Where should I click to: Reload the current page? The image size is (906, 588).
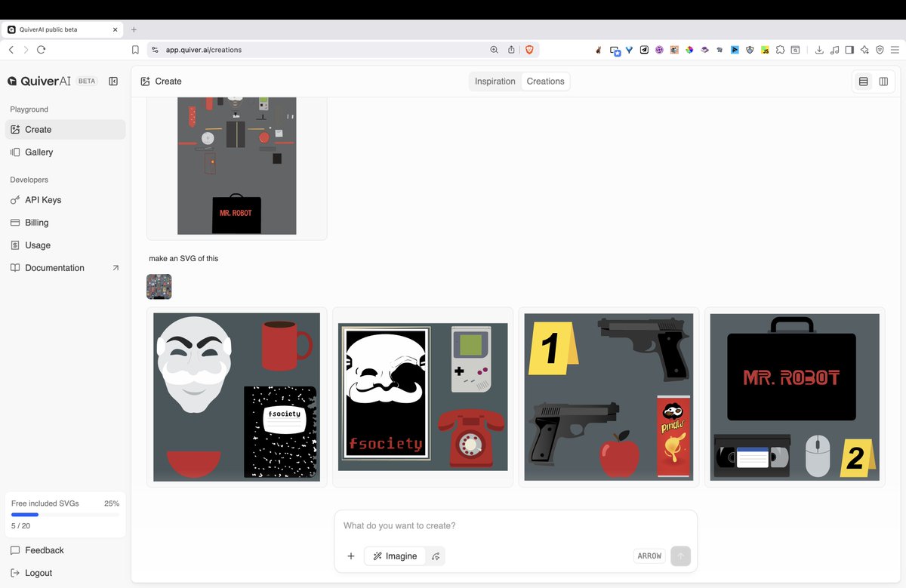[x=42, y=50]
